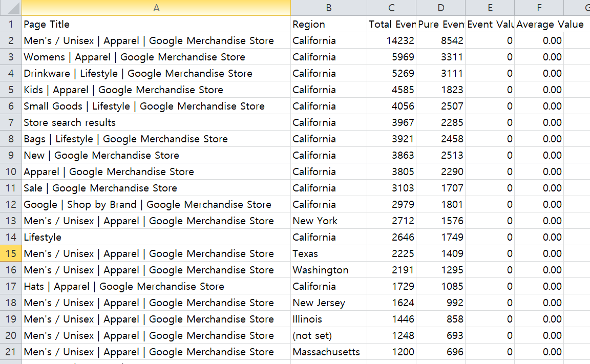Click the '(not set)' region cell
Image resolution: width=590 pixels, height=364 pixels.
(x=328, y=335)
